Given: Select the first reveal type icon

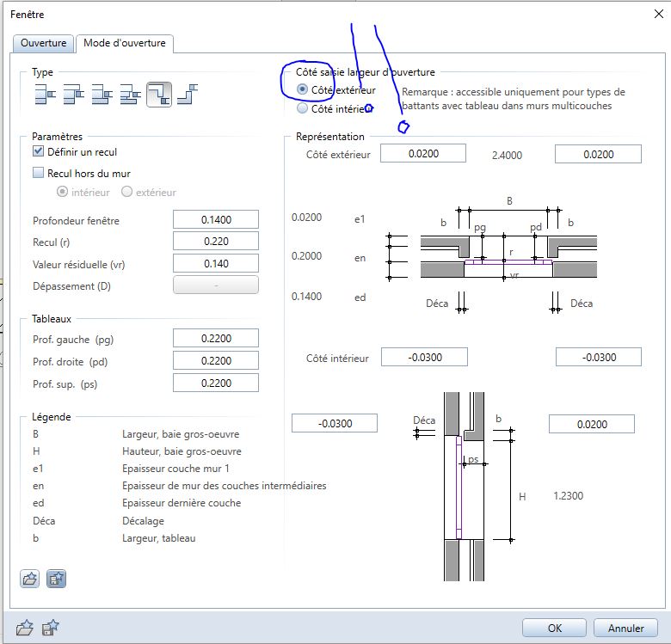Looking at the screenshot, I should (46, 94).
